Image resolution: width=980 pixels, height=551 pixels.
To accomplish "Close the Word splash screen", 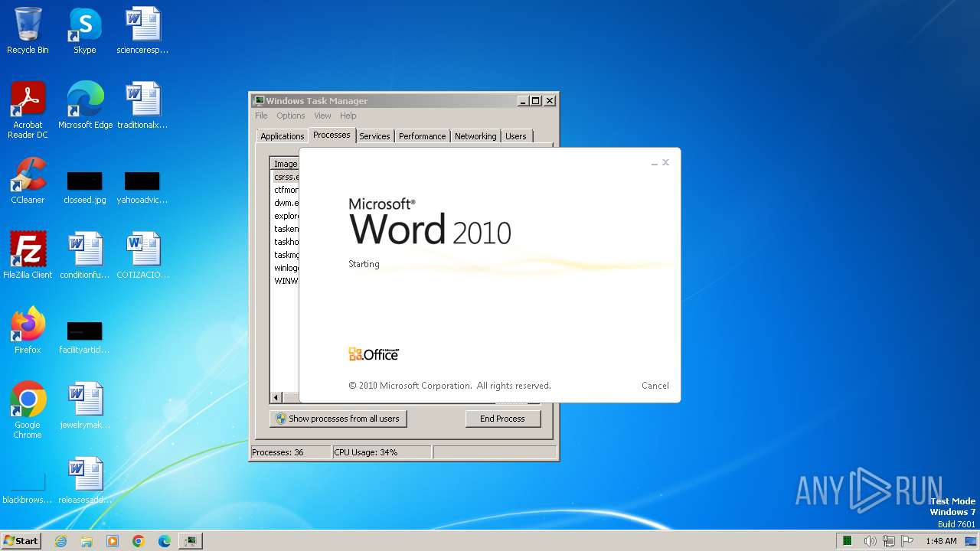I will (665, 162).
